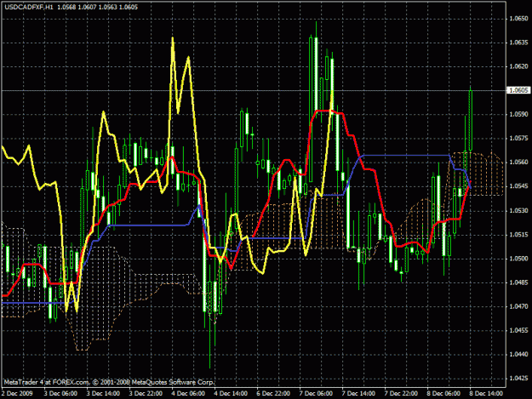The height and width of the screenshot is (399, 532).
Task: Click the '8 Dec 14:00' time label
Action: [x=486, y=394]
